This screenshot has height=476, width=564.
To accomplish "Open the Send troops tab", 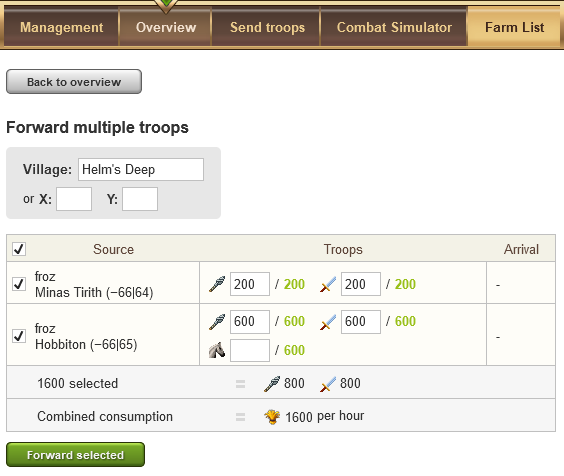I will click(267, 27).
